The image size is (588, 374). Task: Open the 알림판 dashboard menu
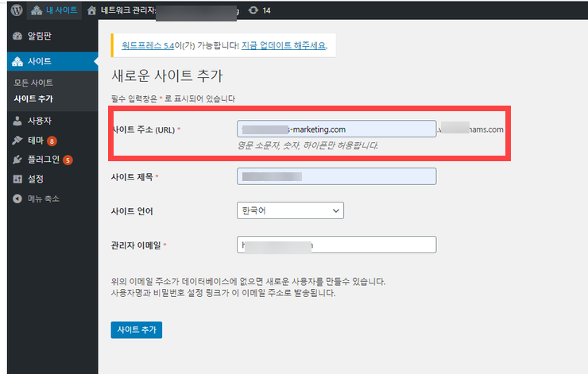(x=52, y=36)
